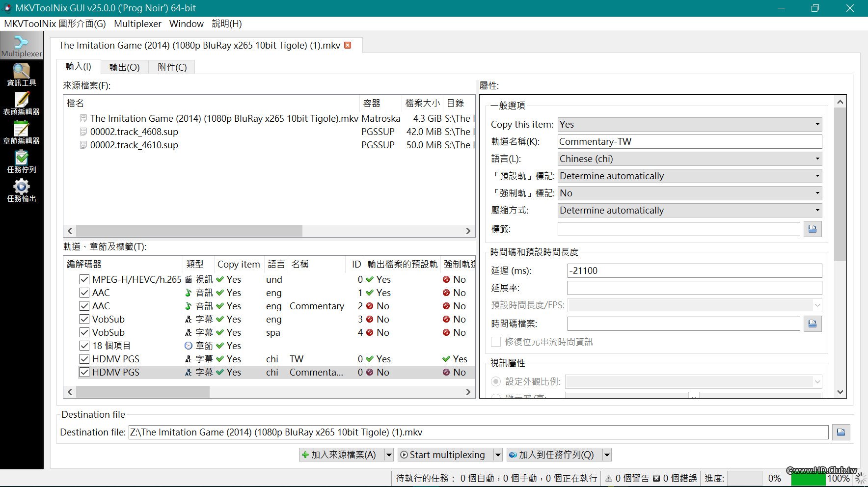Screen dimensions: 868x487
Task: Browse for 標籤 tags file
Action: pyautogui.click(x=813, y=229)
